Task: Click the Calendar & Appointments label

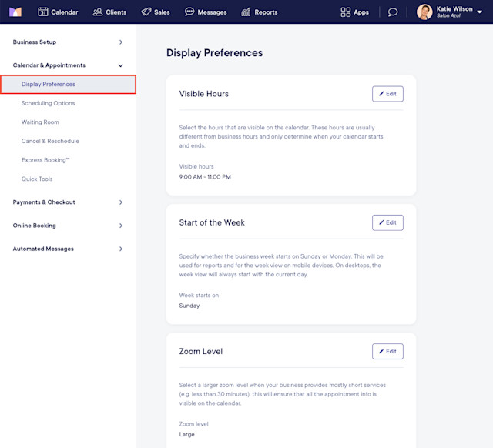Action: (x=49, y=65)
